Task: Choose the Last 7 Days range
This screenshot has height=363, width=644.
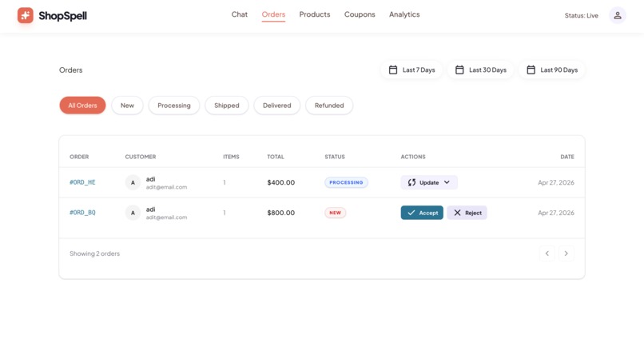Action: 411,70
